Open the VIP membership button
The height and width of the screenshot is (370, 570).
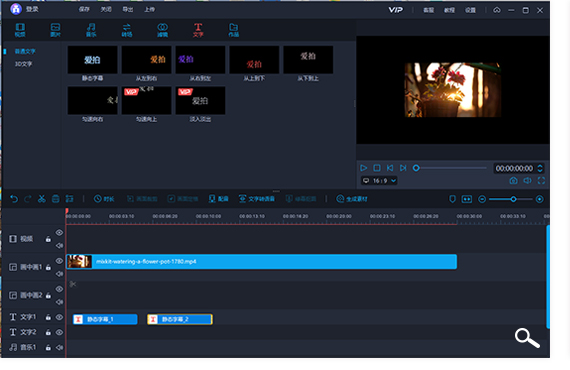(396, 10)
